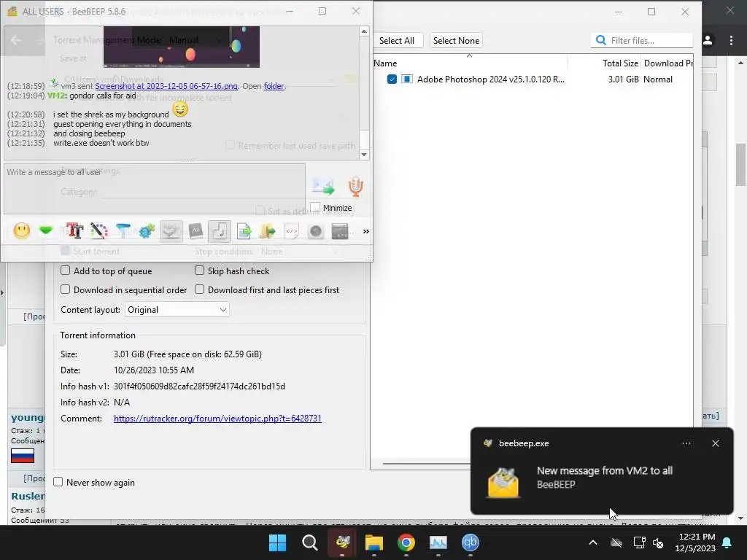
Task: Click the BeeBEEP chat scrollbar down arrow
Action: [364, 155]
